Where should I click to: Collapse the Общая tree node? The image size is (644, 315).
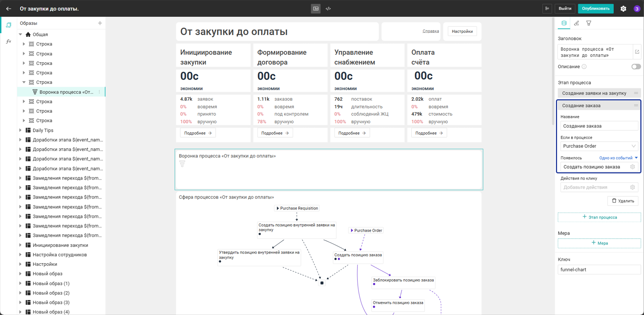20,34
